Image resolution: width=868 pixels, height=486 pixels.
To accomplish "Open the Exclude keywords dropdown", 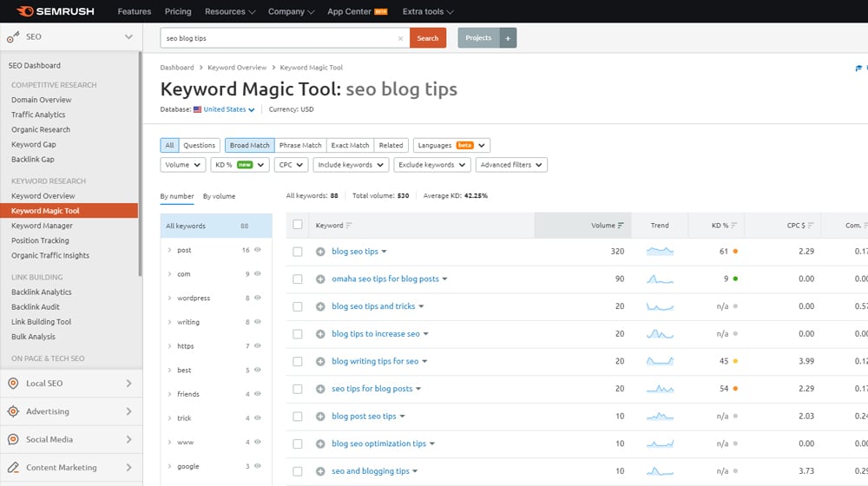I will pyautogui.click(x=432, y=165).
